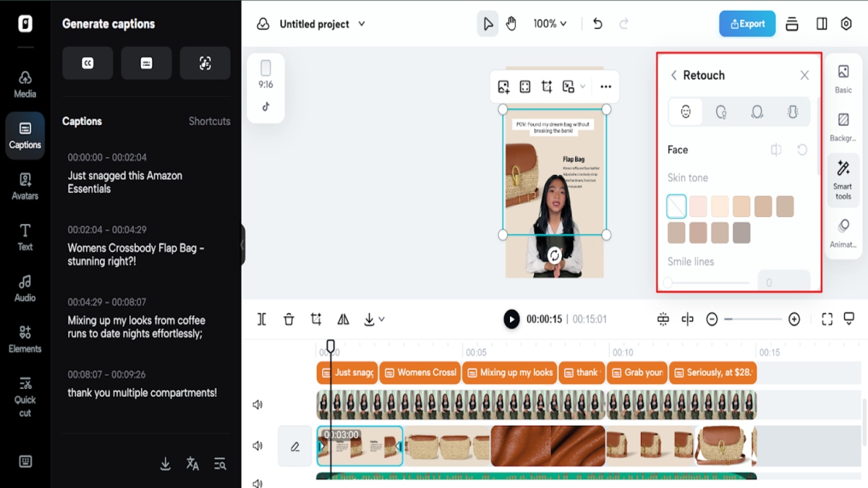
Task: Expand the Untitled project dropdown
Action: 362,24
